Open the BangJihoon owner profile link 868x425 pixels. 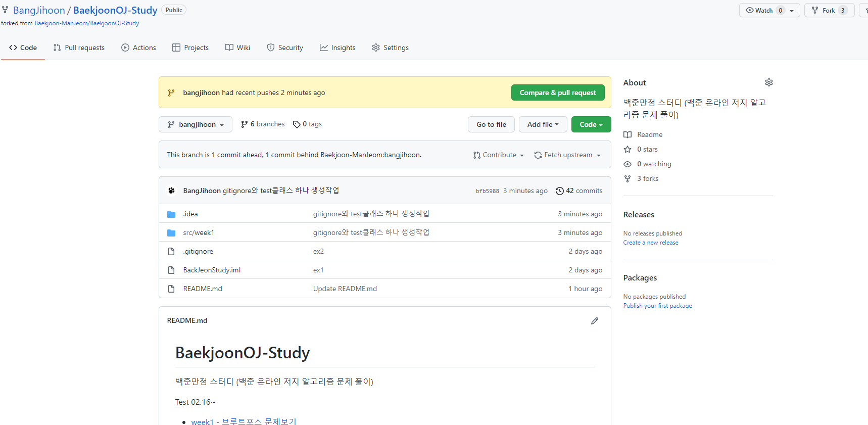(x=39, y=10)
